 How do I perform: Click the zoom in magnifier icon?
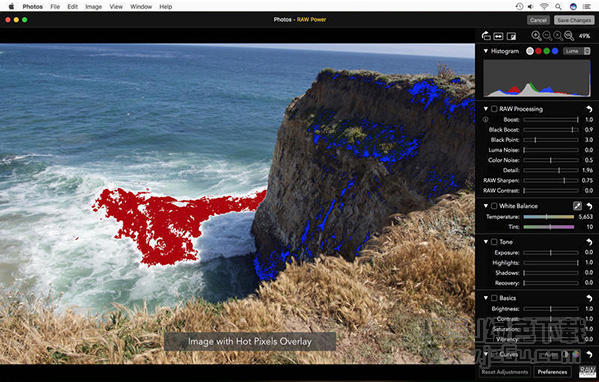(x=536, y=36)
